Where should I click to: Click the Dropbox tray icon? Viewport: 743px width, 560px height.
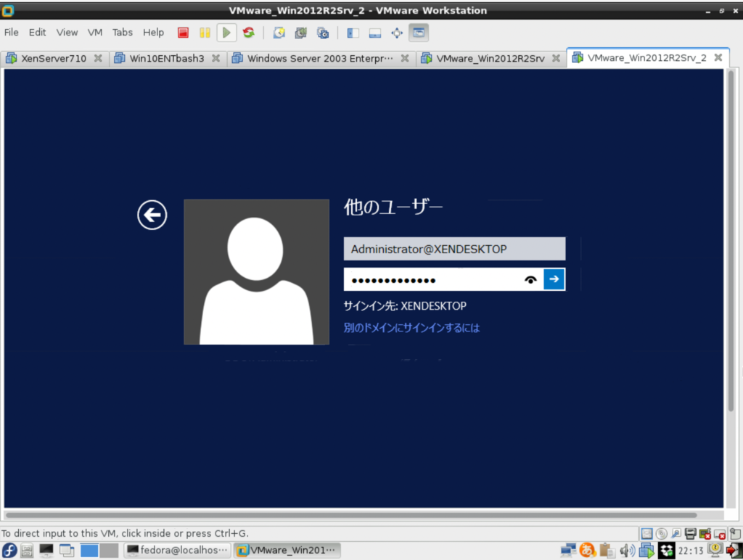(x=666, y=550)
